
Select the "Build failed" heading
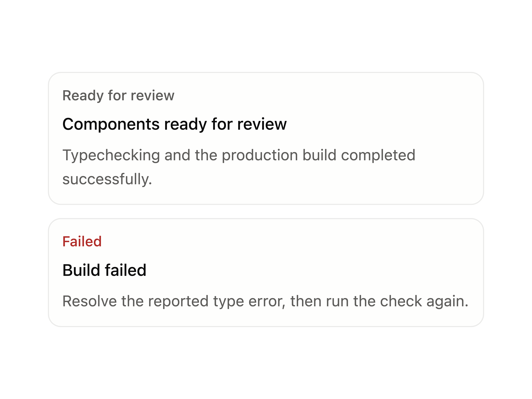104,270
